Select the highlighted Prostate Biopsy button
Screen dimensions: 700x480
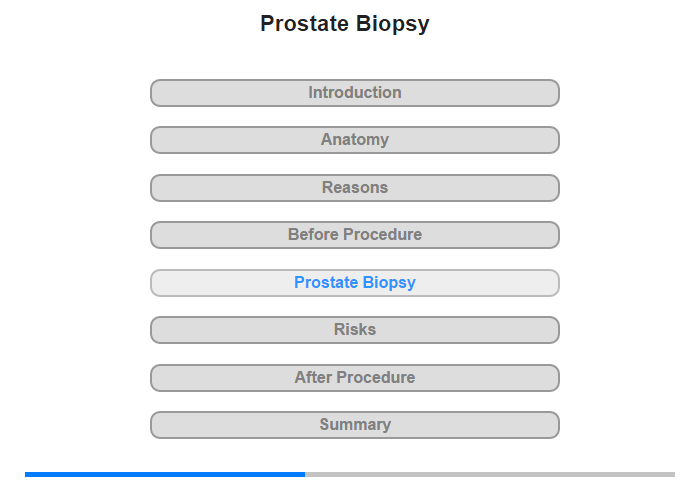coord(354,283)
